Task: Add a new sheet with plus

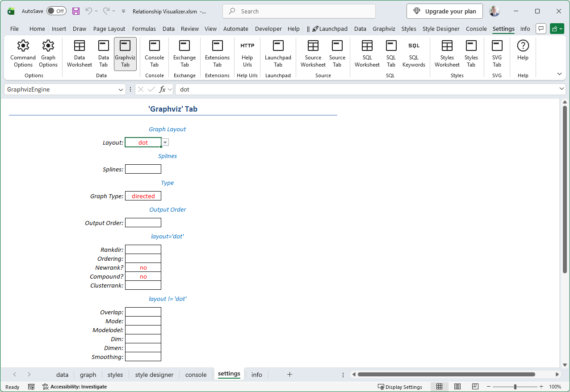Action: pyautogui.click(x=289, y=374)
